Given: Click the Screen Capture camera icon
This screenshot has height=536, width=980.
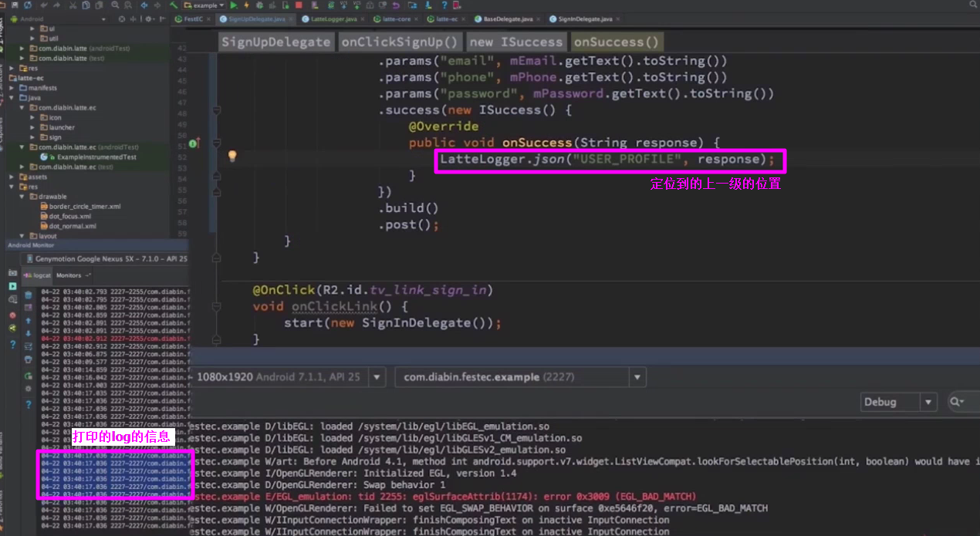Looking at the screenshot, I should click(x=12, y=273).
